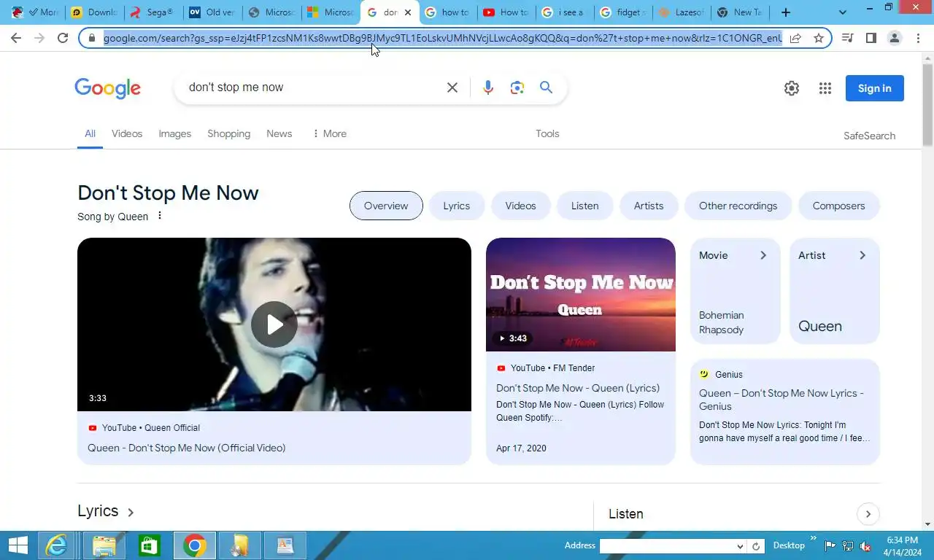Switch to the YouTube 'How to' tab
Viewport: 934px width, 560px height.
(x=507, y=12)
